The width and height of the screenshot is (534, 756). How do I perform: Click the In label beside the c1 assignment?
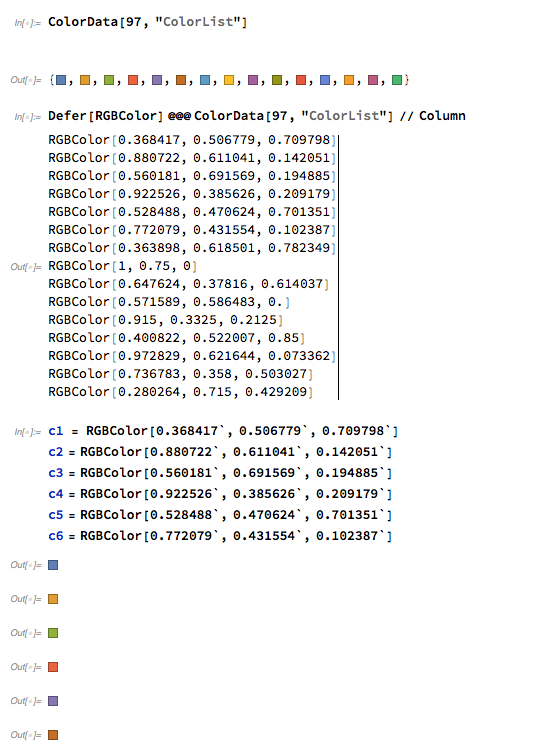[x=27, y=432]
